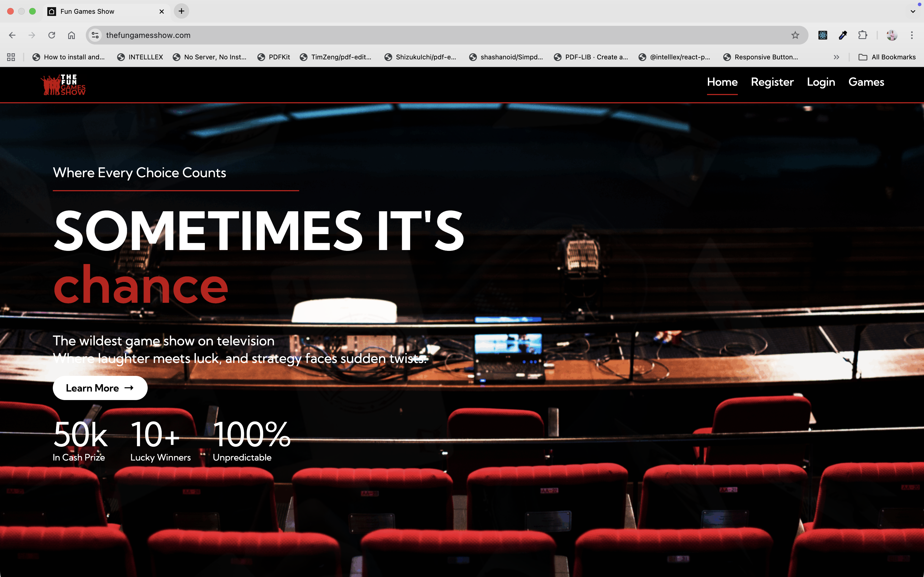Click the browser home icon
This screenshot has height=577, width=924.
pos(71,35)
